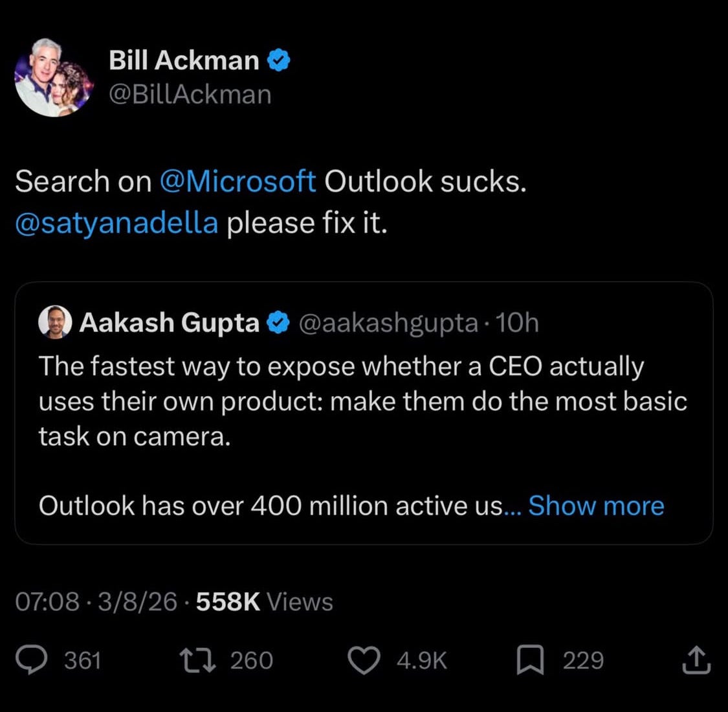Expand quoted tweet with Show more
This screenshot has height=712, width=728.
[596, 506]
